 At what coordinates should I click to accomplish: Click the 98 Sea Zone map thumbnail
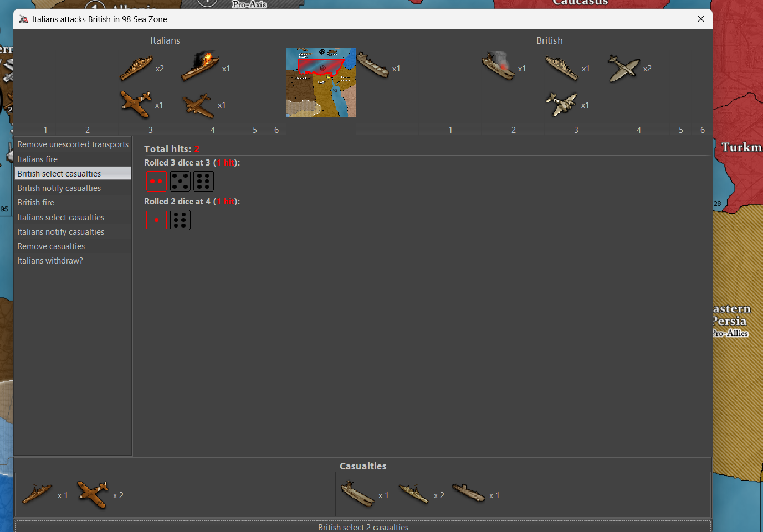coord(321,82)
